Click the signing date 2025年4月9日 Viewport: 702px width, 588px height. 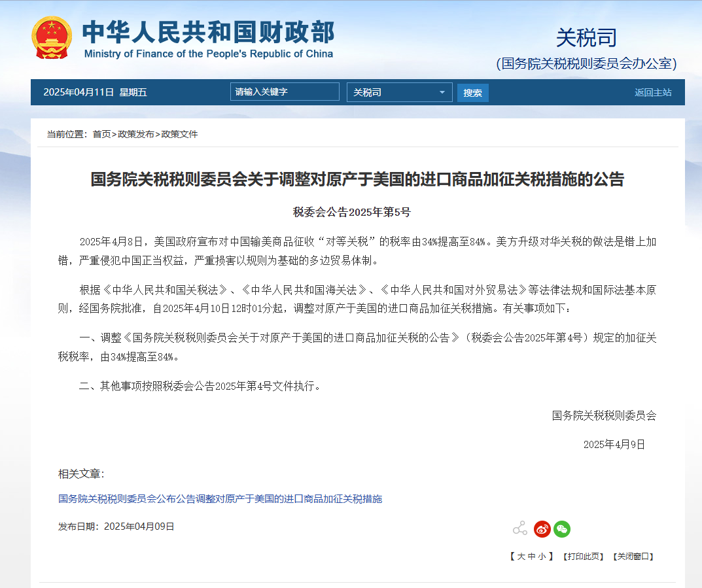(614, 444)
